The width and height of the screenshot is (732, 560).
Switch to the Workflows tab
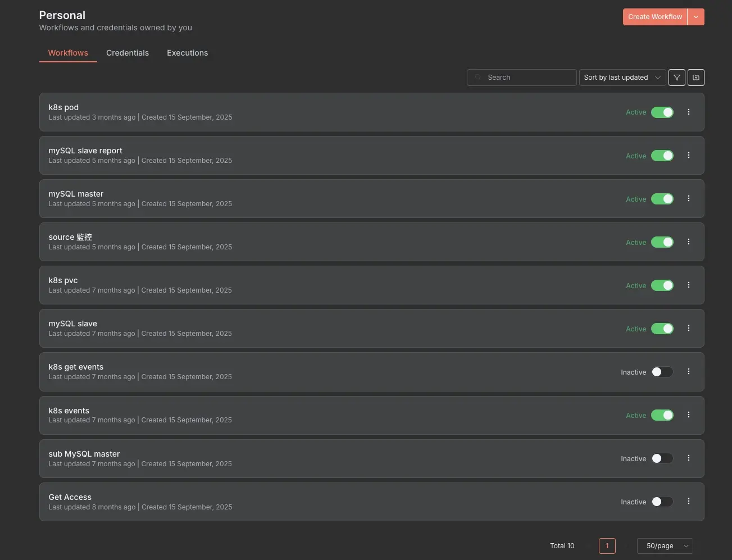tap(68, 53)
